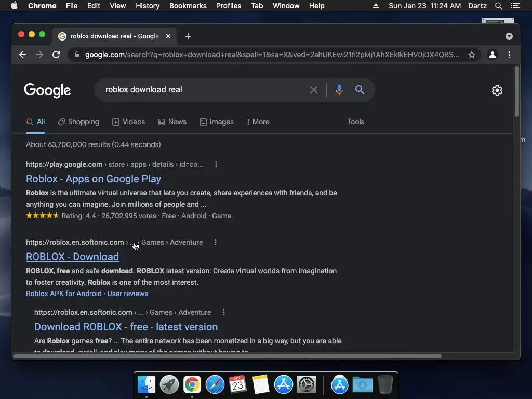This screenshot has width=532, height=399.
Task: Click the vertical page scrollbar
Action: point(517,91)
